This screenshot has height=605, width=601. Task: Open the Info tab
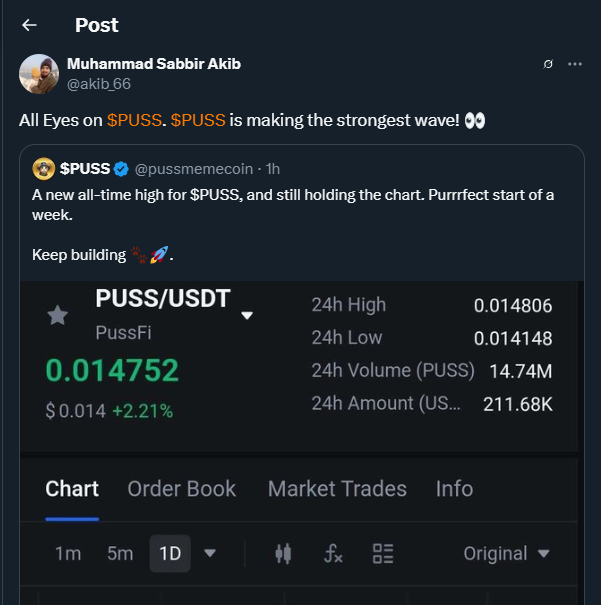click(x=454, y=489)
